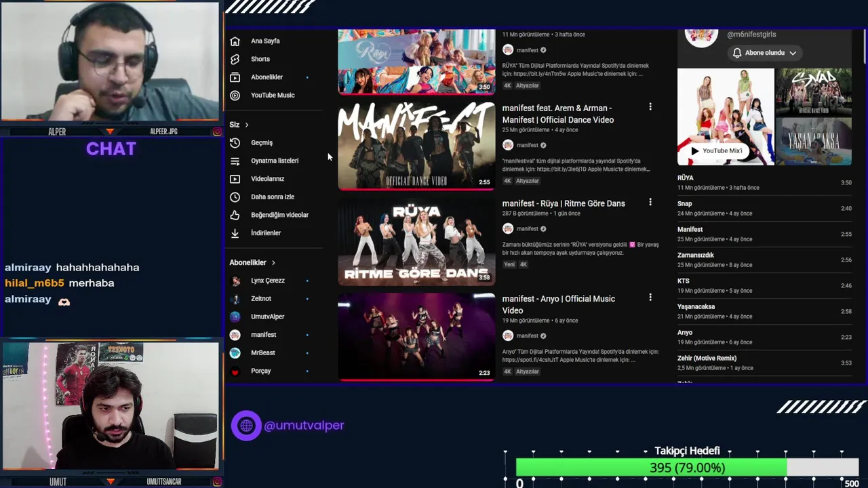Play Rüya Ritme Göre Dans thumbnail
Viewport: 868px width, 488px height.
click(x=416, y=241)
